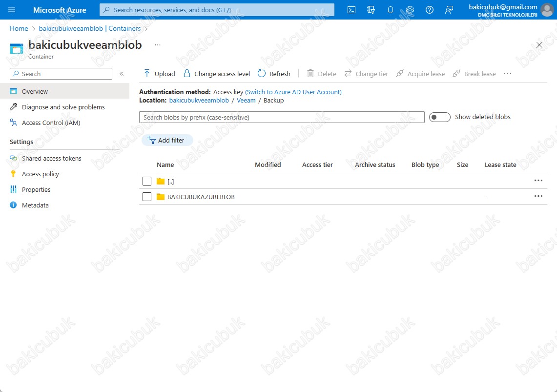Viewport: 557px width, 392px height.
Task: Click the Search blobs by prefix field
Action: (x=282, y=117)
